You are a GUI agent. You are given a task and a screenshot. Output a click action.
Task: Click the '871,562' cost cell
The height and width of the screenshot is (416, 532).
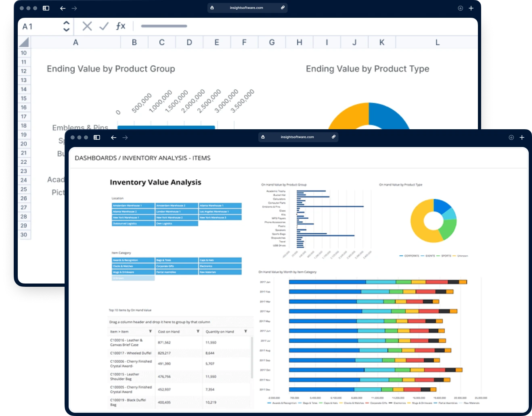(x=164, y=342)
